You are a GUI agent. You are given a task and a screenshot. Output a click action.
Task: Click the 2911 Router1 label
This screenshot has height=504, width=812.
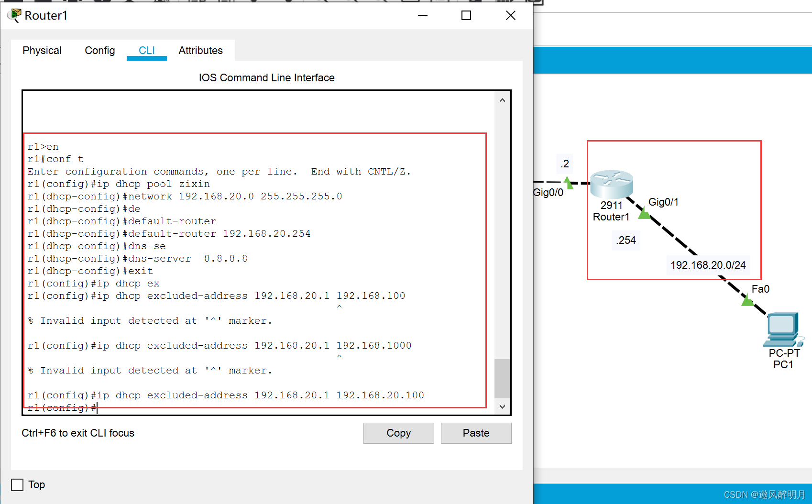pos(611,211)
